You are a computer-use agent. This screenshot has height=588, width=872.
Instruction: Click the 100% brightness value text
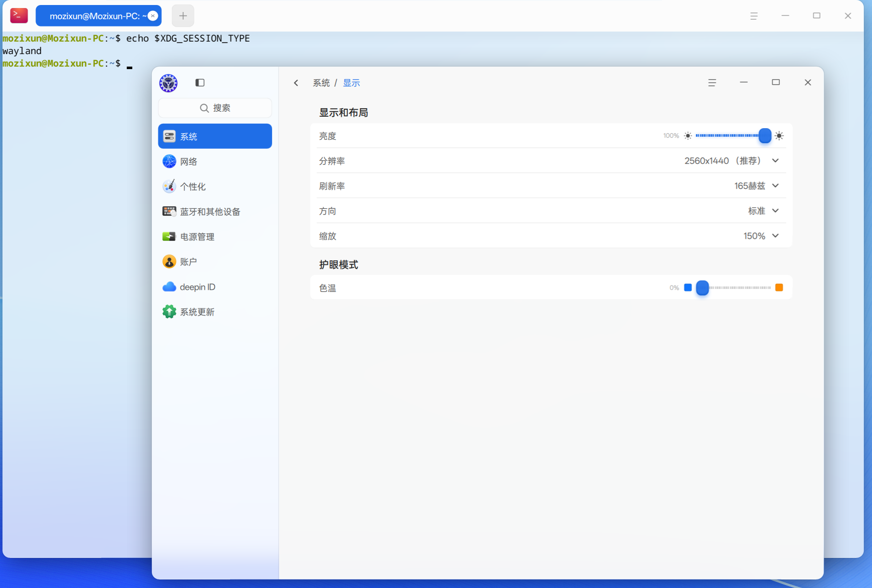(671, 136)
